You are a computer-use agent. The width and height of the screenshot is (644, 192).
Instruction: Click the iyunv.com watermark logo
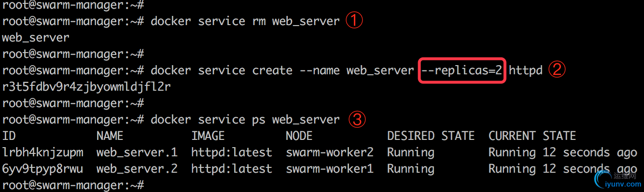click(614, 178)
